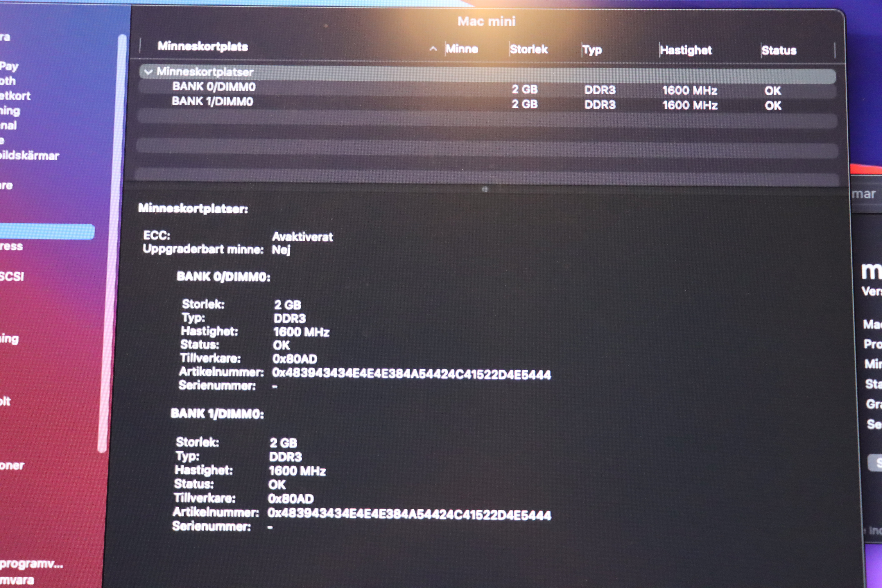Collapse the Minneskortplatser disclosure chevron
The image size is (882, 588).
tap(148, 72)
